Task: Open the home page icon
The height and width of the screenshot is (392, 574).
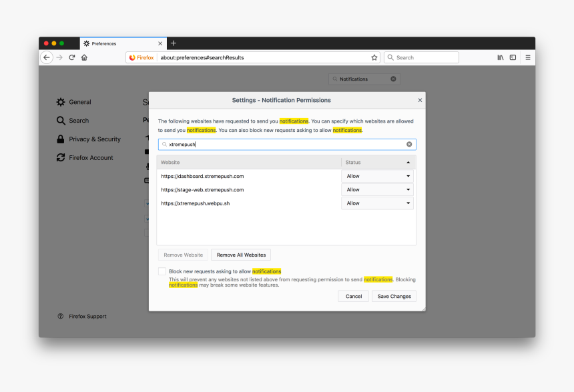Action: click(84, 57)
